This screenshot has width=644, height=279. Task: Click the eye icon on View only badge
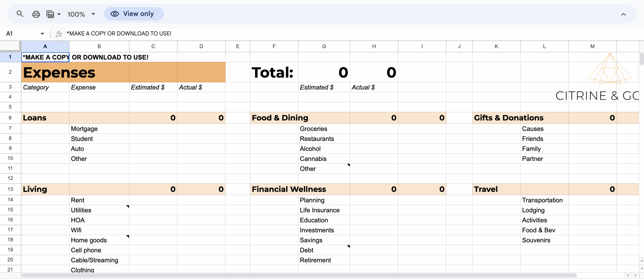tap(114, 14)
